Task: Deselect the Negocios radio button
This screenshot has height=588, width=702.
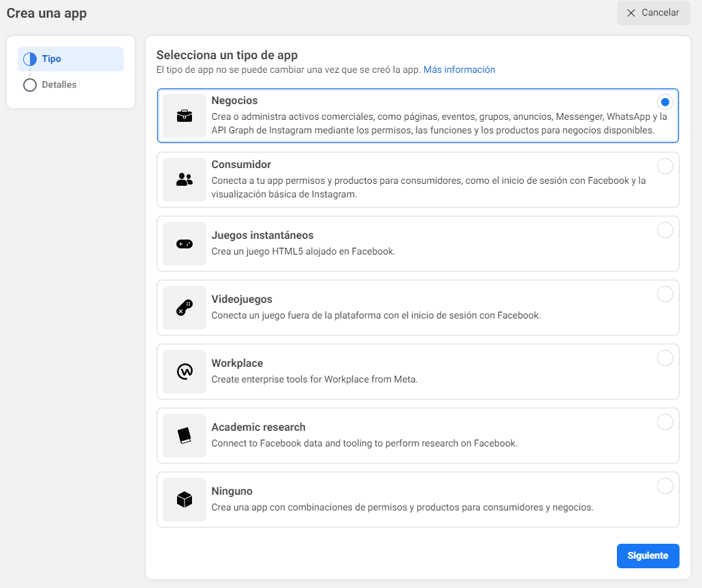Action: (665, 102)
